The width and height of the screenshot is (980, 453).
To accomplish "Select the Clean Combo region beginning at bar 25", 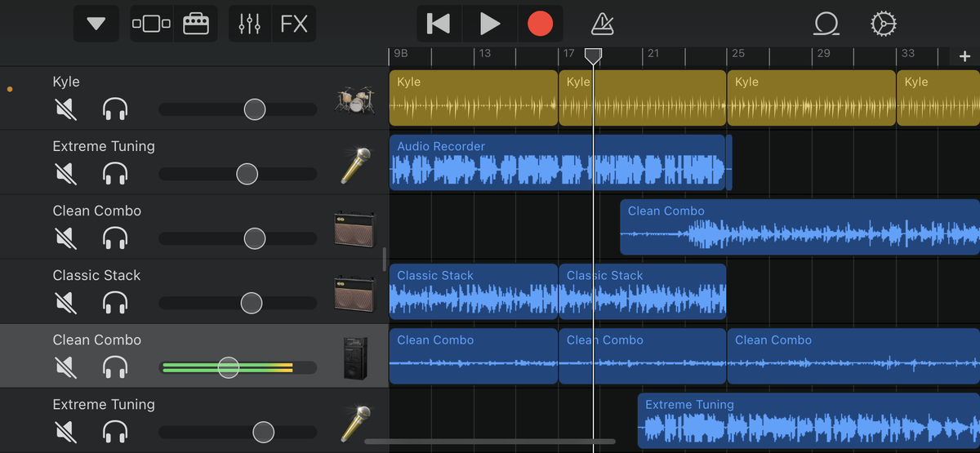I will point(853,356).
